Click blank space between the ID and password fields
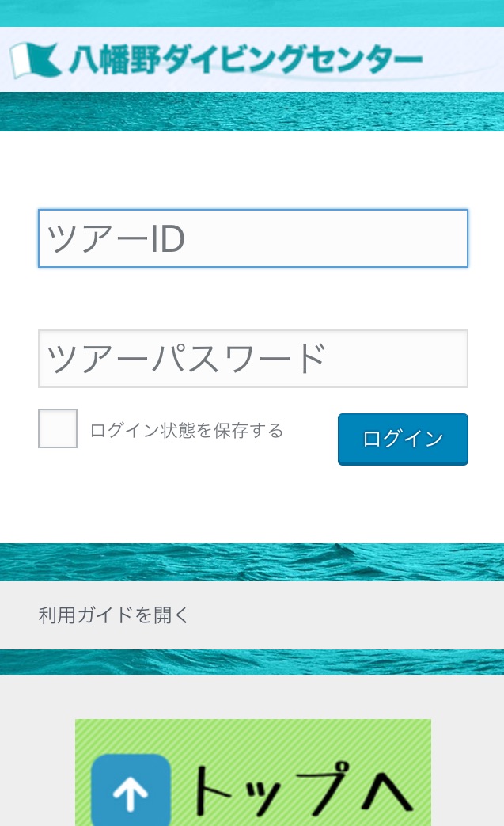504x826 pixels. pos(253,299)
